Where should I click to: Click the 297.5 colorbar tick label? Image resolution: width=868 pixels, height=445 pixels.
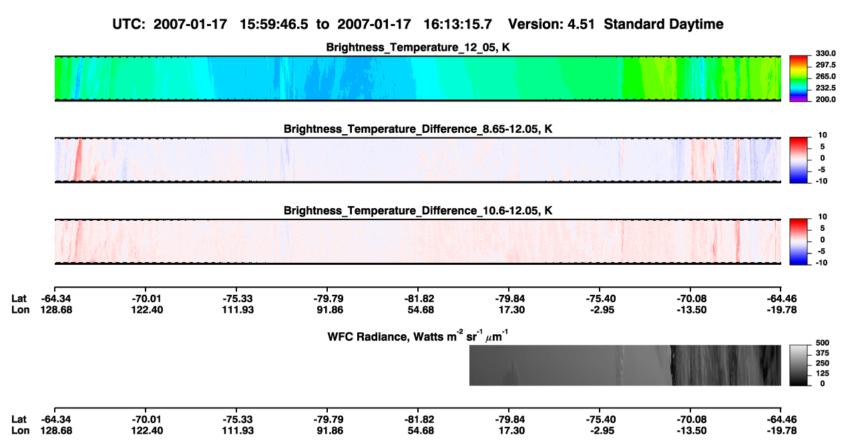tap(826, 65)
